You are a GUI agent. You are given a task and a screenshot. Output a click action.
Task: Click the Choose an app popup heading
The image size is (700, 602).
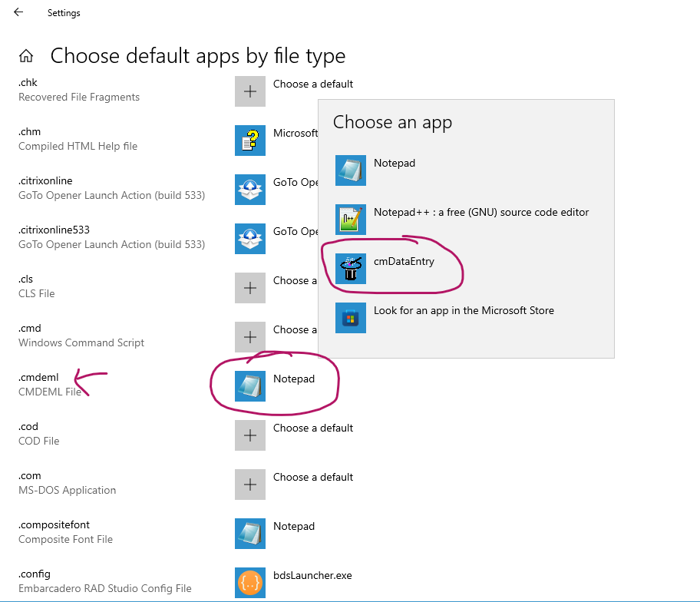(392, 122)
